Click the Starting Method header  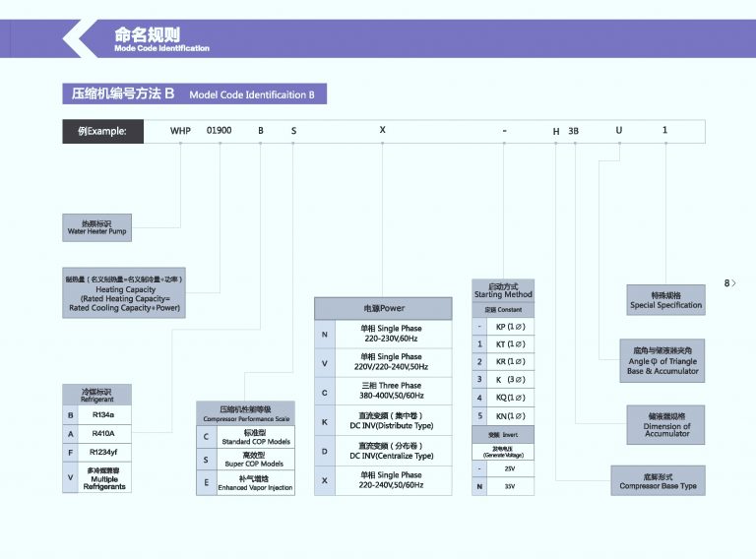tap(503, 290)
